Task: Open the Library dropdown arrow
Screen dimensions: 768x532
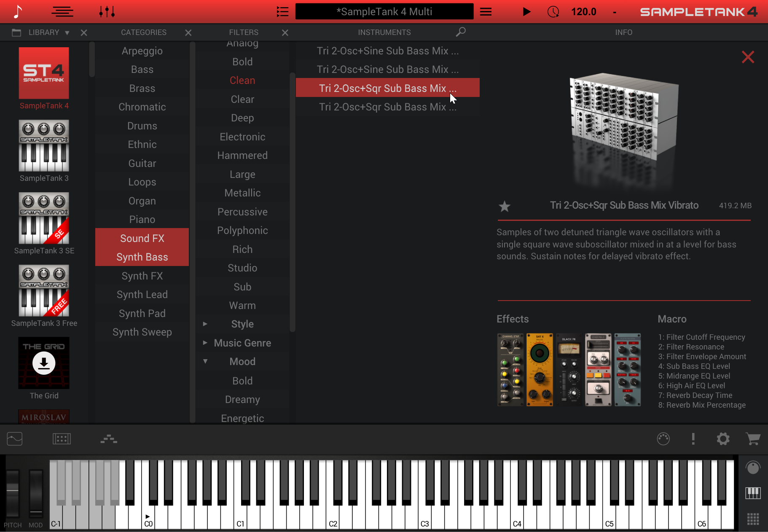Action: coord(67,32)
